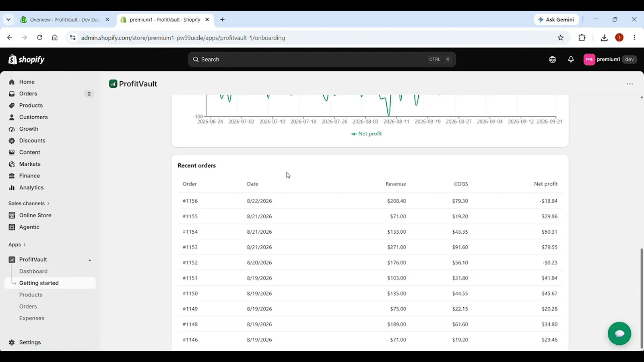
Task: Click the Net profit column header
Action: [x=545, y=184]
